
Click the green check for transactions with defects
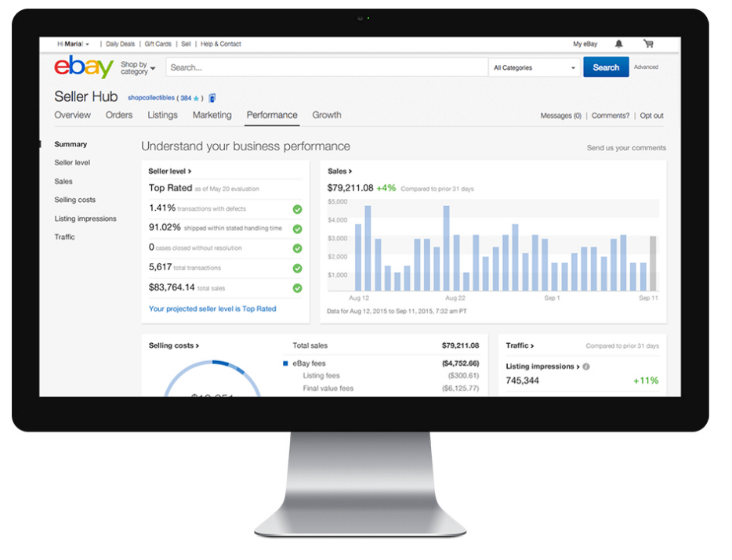[x=297, y=210]
